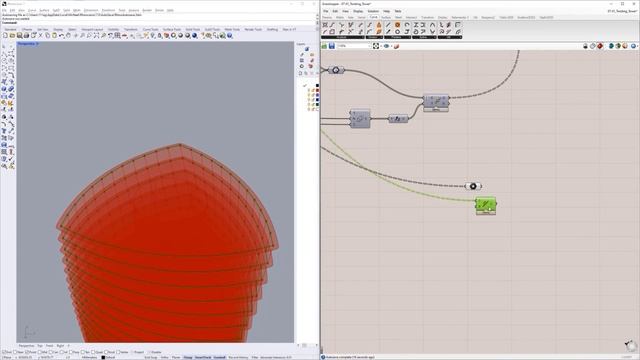Toggle the Quad osnap checkbox
The image size is (640, 360).
point(93,352)
